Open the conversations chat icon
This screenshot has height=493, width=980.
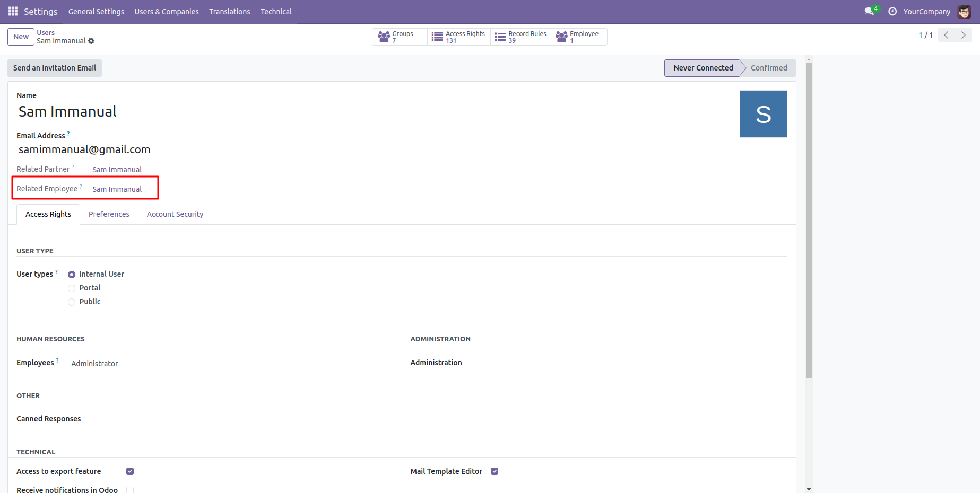coord(869,11)
